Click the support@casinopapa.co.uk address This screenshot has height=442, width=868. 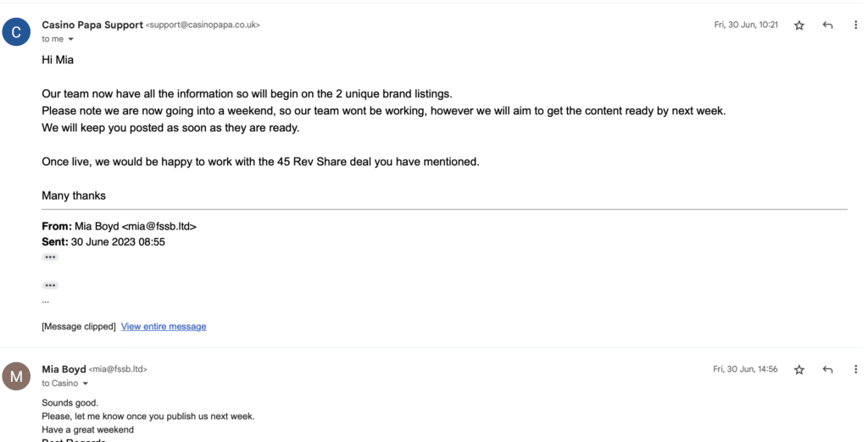coord(203,25)
